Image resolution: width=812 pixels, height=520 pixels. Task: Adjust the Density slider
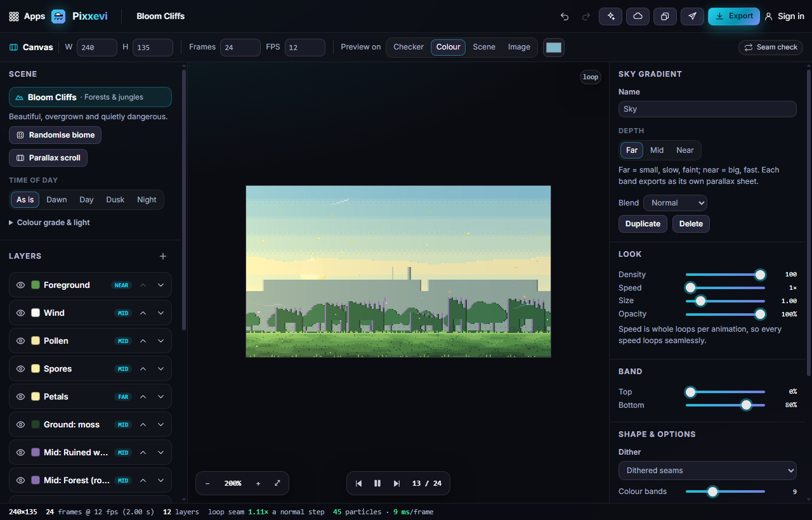point(725,275)
